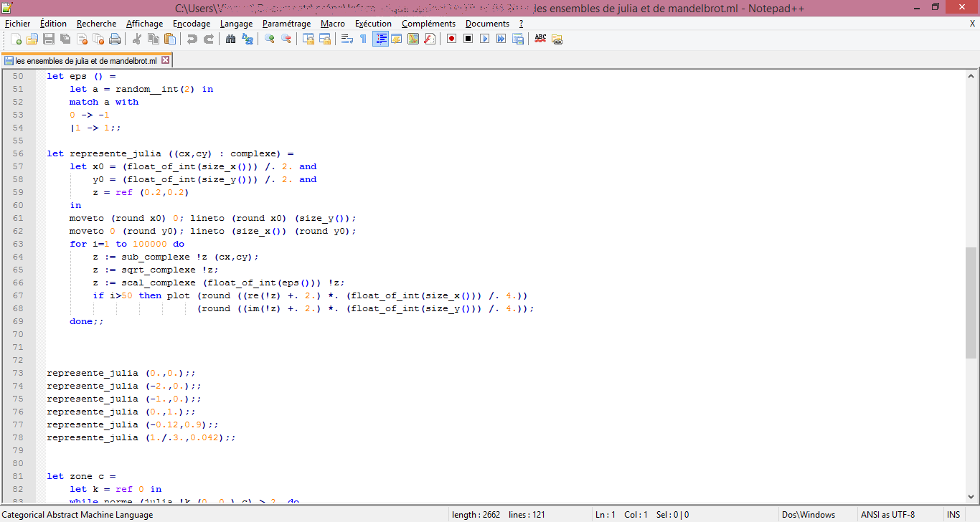Click the Cut scissors icon

(137, 39)
